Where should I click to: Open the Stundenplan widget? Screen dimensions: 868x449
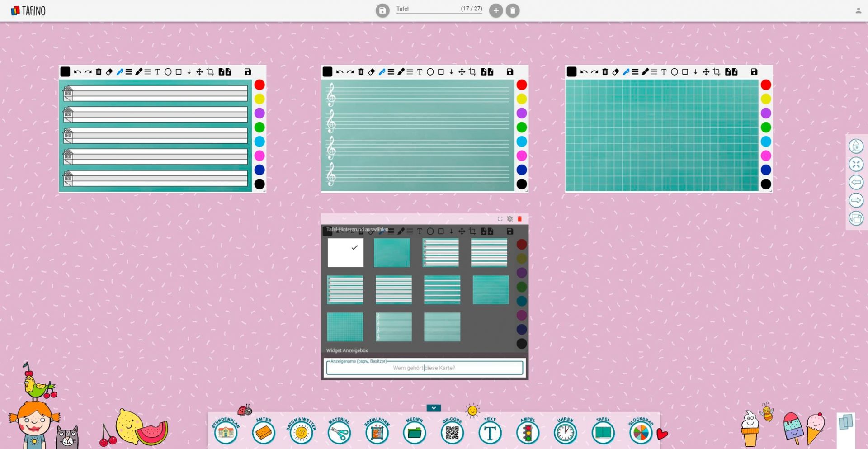click(x=226, y=433)
